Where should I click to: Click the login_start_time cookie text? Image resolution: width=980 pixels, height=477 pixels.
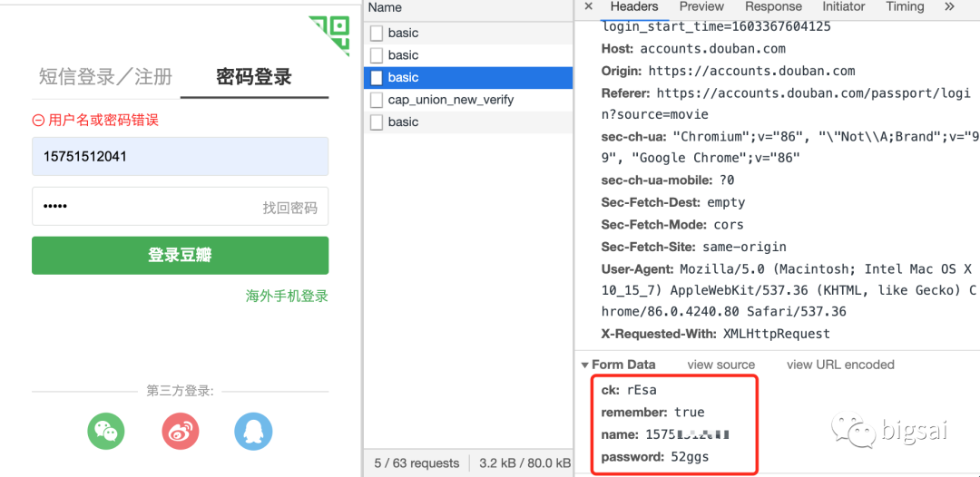coord(716,27)
